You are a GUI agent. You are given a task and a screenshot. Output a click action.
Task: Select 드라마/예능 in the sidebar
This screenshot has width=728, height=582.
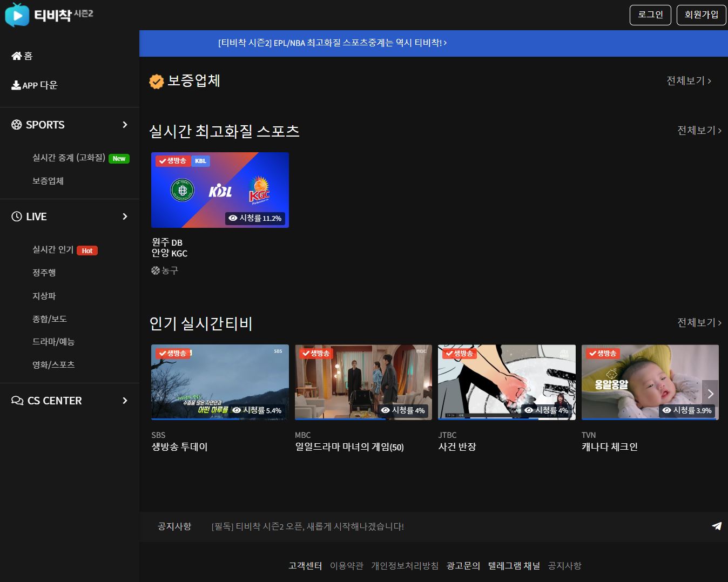pyautogui.click(x=53, y=342)
